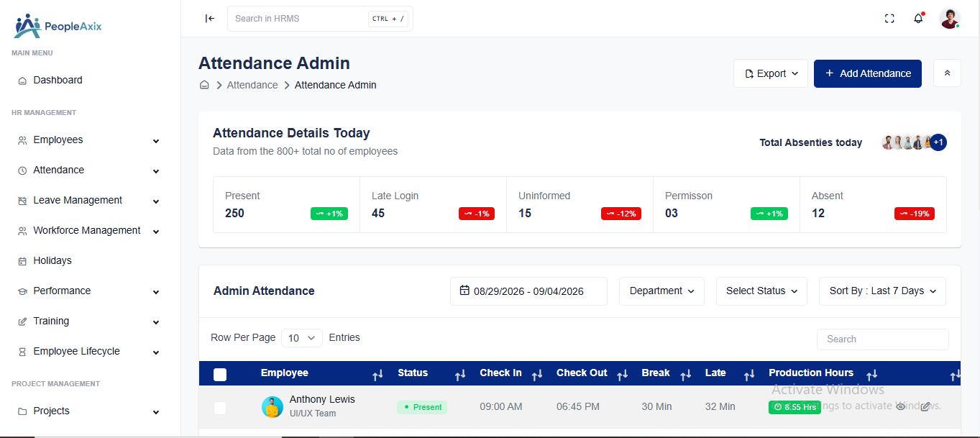View Anthony Lewis's attendance via the eye icon
The height and width of the screenshot is (438, 980).
(900, 406)
